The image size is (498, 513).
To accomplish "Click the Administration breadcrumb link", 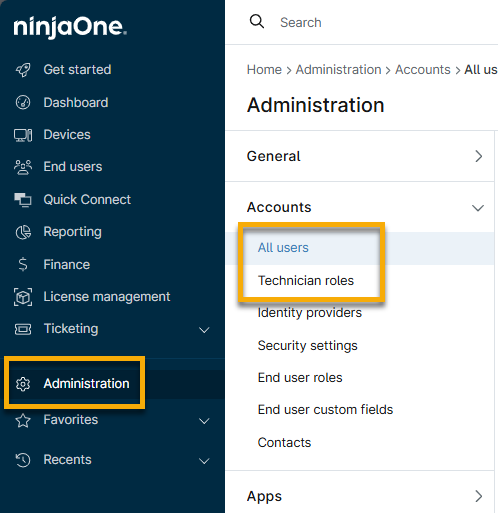I will [338, 70].
